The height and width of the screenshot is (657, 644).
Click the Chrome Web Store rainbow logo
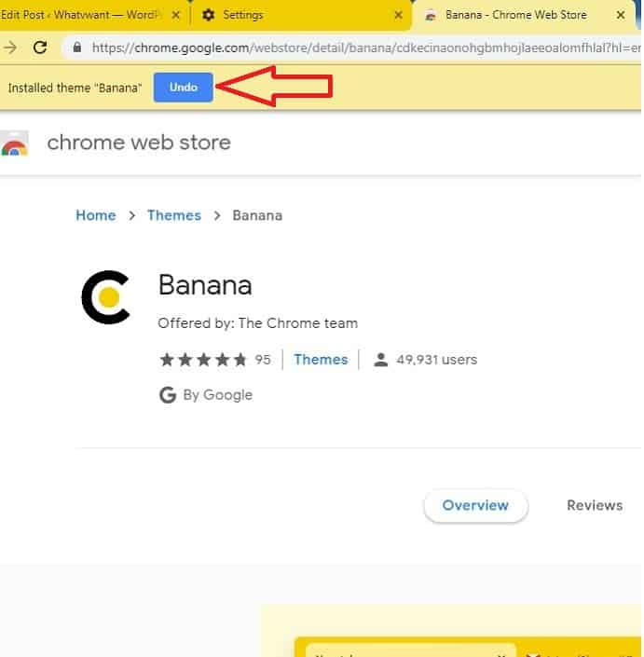click(14, 144)
